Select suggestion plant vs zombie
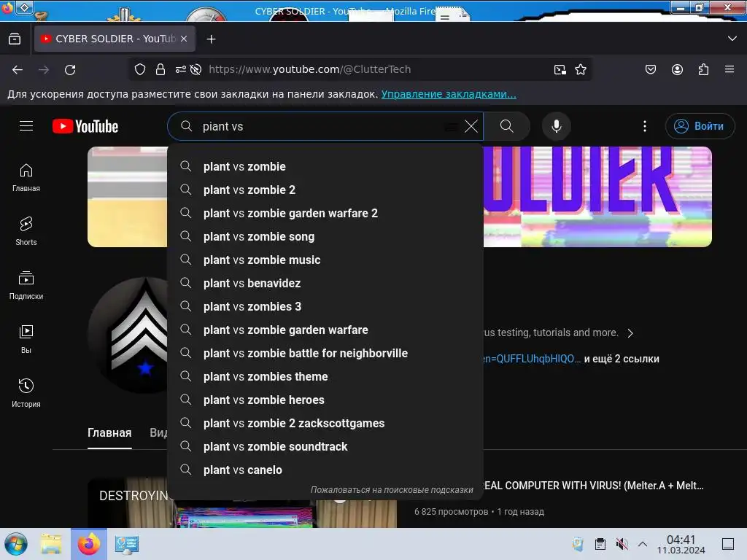Screen dimensions: 747x560 coord(325,167)
